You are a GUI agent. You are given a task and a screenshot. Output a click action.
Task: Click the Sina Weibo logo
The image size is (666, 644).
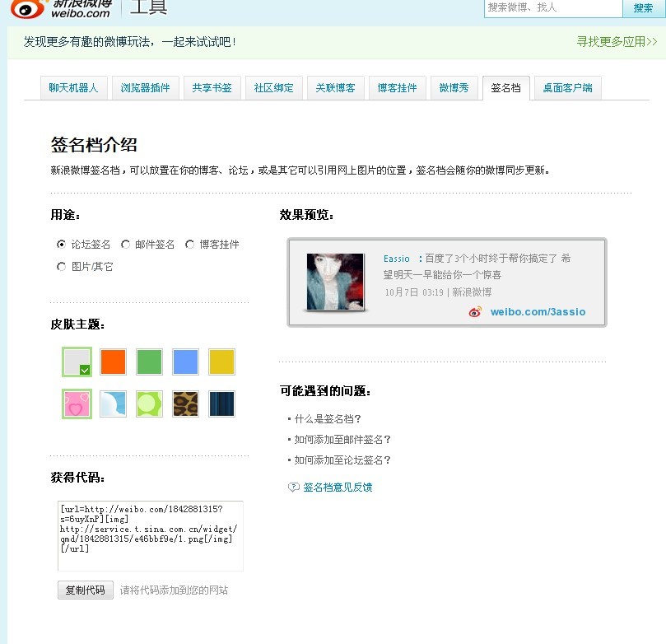(x=61, y=9)
